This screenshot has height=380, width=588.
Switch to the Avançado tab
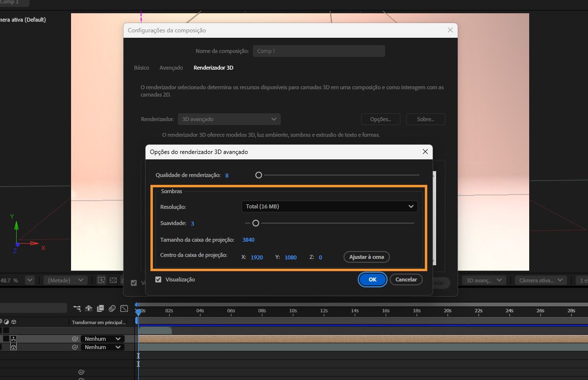click(x=171, y=67)
